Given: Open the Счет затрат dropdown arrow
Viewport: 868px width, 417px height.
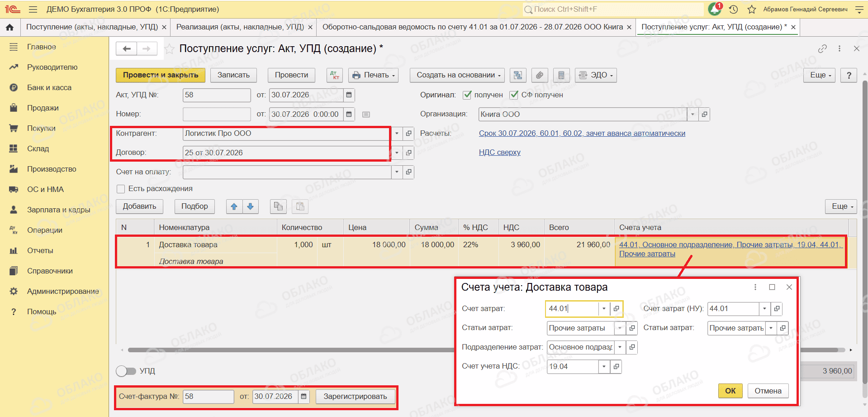Looking at the screenshot, I should [604, 309].
